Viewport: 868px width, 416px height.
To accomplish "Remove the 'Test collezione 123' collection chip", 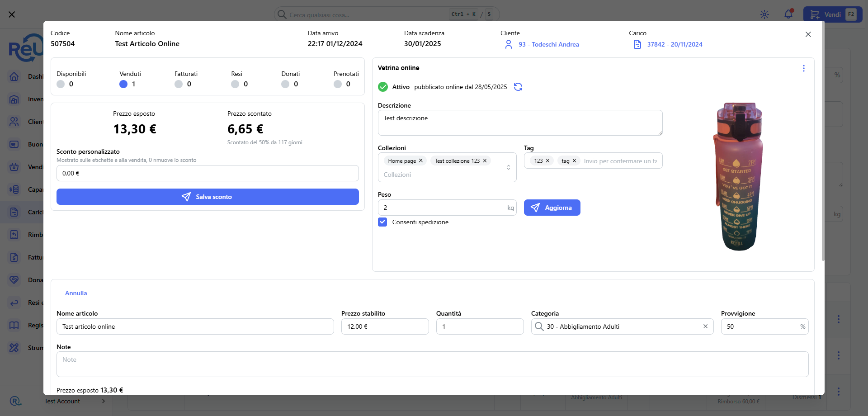I will (x=485, y=161).
